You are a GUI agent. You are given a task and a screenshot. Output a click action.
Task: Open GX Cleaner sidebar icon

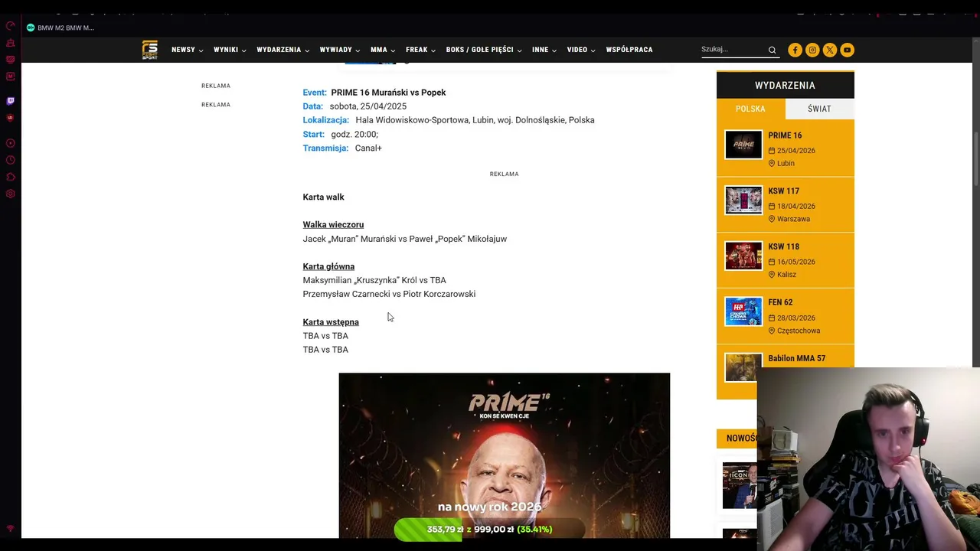(x=11, y=42)
